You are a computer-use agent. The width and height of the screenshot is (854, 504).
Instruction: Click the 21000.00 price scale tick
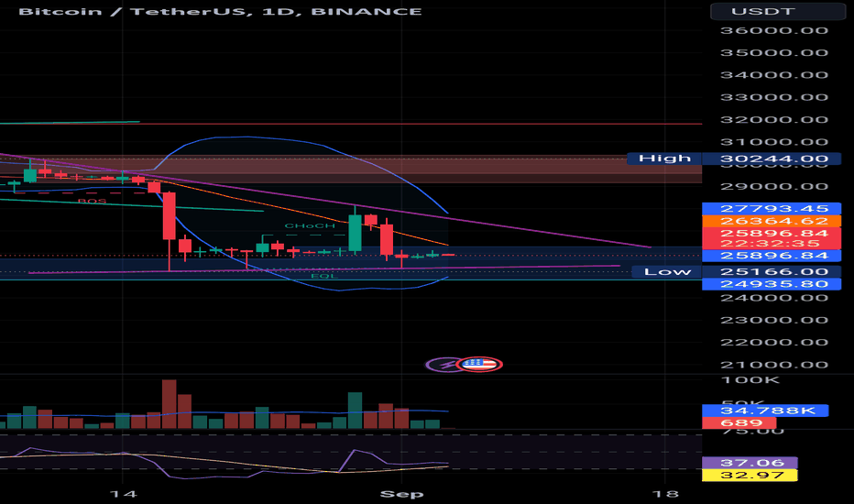coord(774,365)
